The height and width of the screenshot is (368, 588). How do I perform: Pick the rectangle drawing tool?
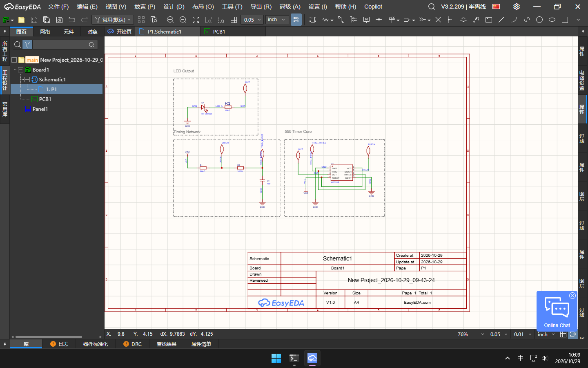tap(565, 20)
